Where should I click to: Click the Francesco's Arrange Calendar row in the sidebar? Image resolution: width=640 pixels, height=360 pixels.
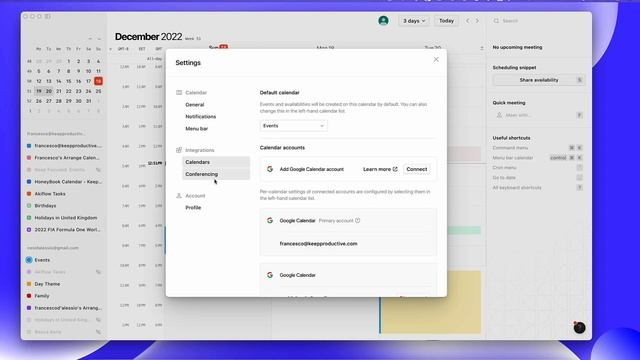click(x=64, y=158)
